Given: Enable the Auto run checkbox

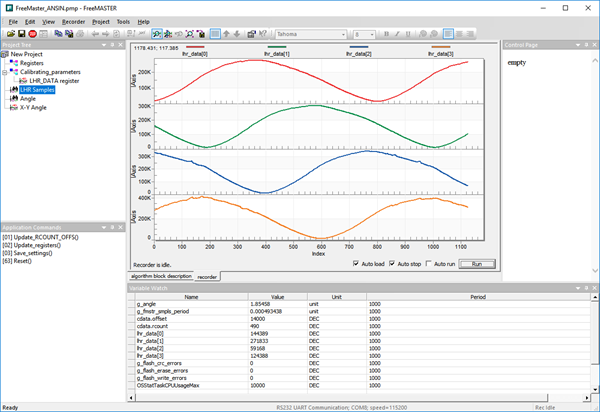Looking at the screenshot, I should (x=429, y=264).
